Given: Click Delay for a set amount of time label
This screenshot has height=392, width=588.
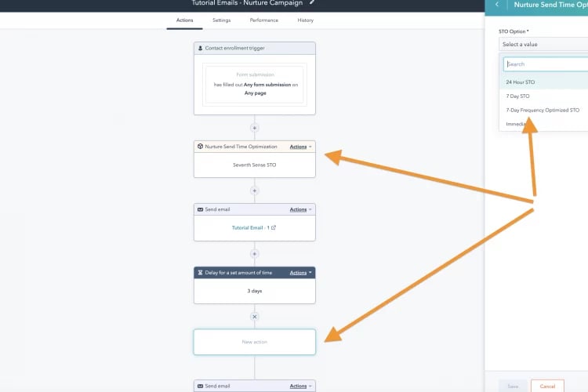Looking at the screenshot, I should coord(238,273).
